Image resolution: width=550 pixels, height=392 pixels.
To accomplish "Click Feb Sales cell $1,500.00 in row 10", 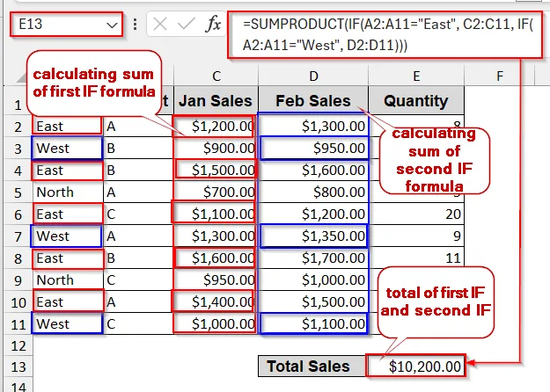I will point(313,302).
